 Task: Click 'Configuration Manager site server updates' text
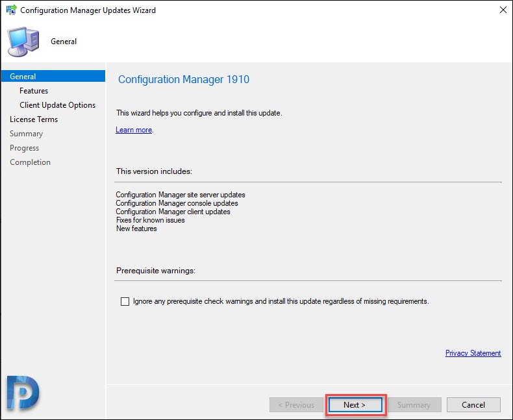(181, 195)
